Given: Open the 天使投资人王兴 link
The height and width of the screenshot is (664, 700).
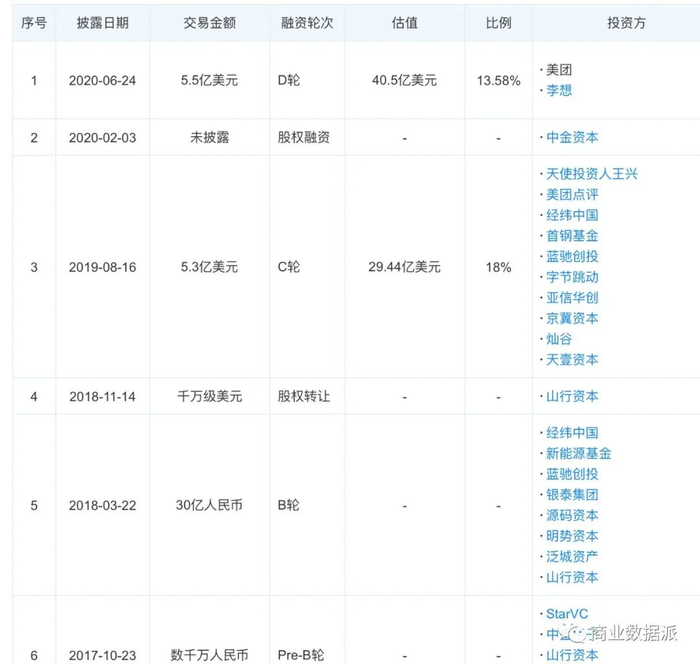Looking at the screenshot, I should point(592,174).
